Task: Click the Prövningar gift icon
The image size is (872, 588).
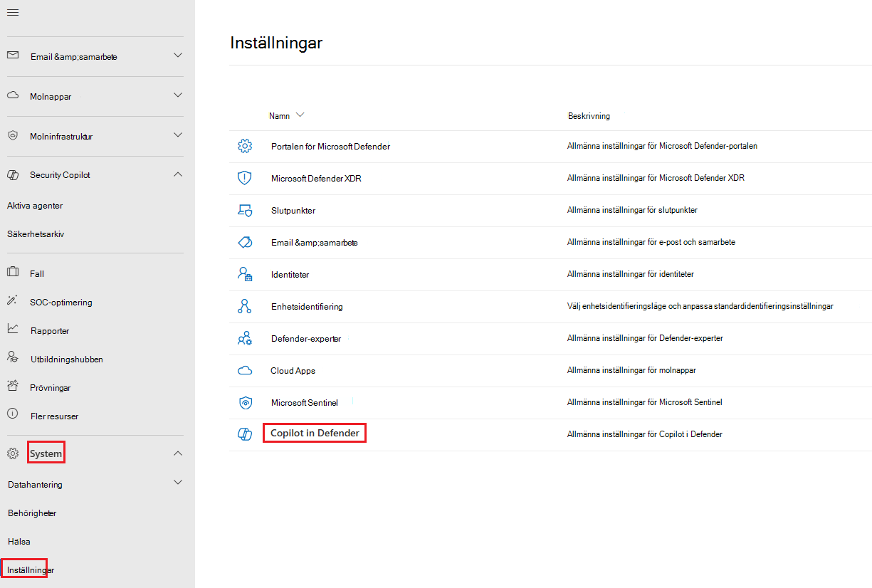Action: coord(13,387)
